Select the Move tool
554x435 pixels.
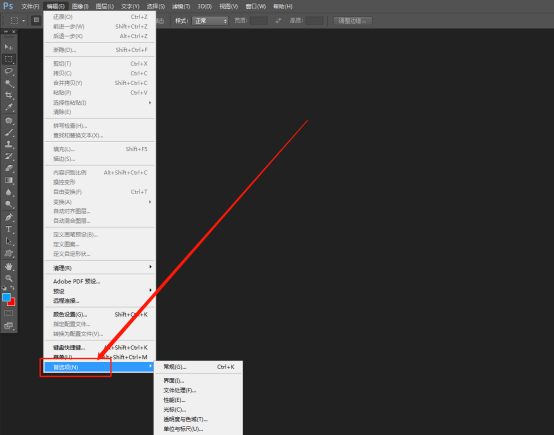8,47
